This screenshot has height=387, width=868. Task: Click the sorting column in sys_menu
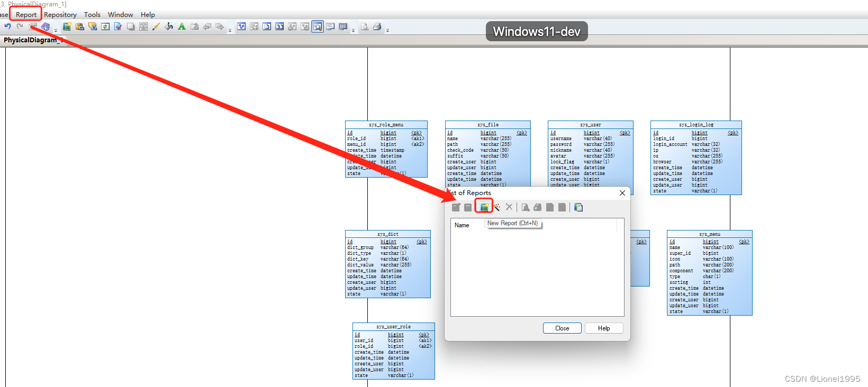click(x=679, y=282)
